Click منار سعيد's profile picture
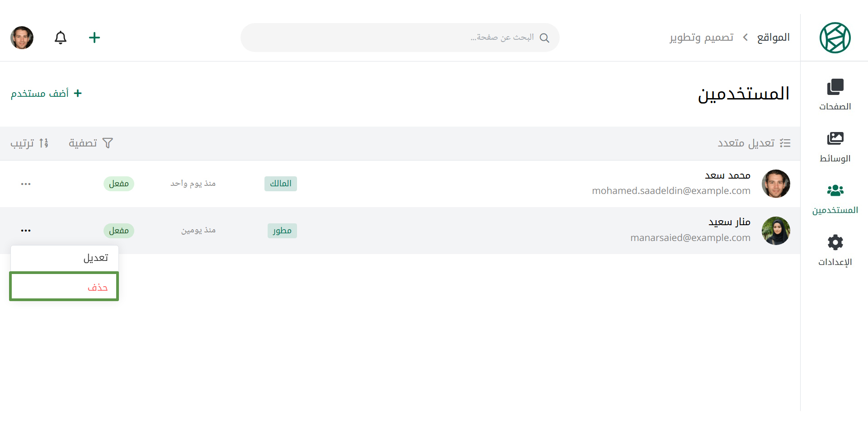The image size is (868, 425). [776, 231]
